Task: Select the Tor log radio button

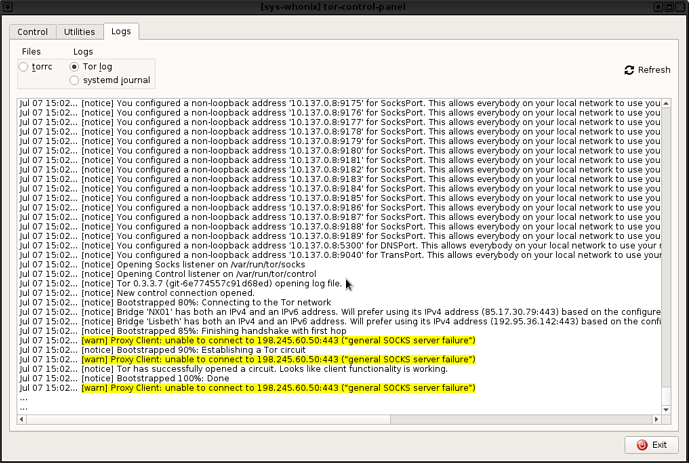Action: [x=75, y=67]
